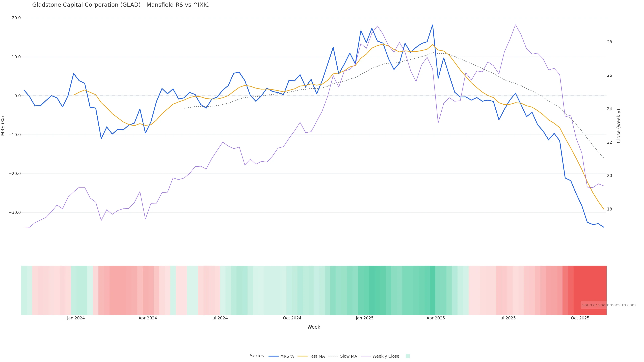The image size is (644, 362).
Task: Click the 20.0 tick on MRS axis
Action: (x=16, y=18)
